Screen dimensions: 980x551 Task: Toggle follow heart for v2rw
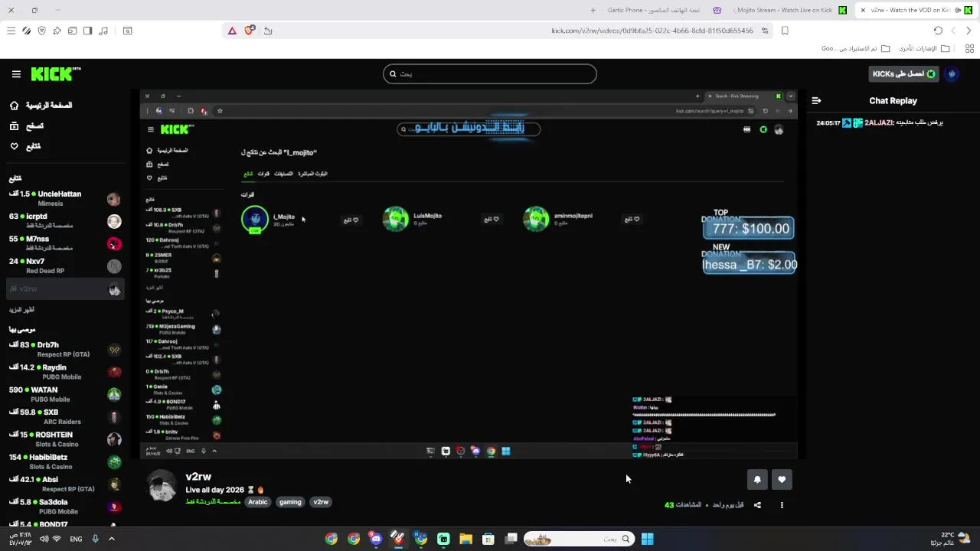click(782, 480)
